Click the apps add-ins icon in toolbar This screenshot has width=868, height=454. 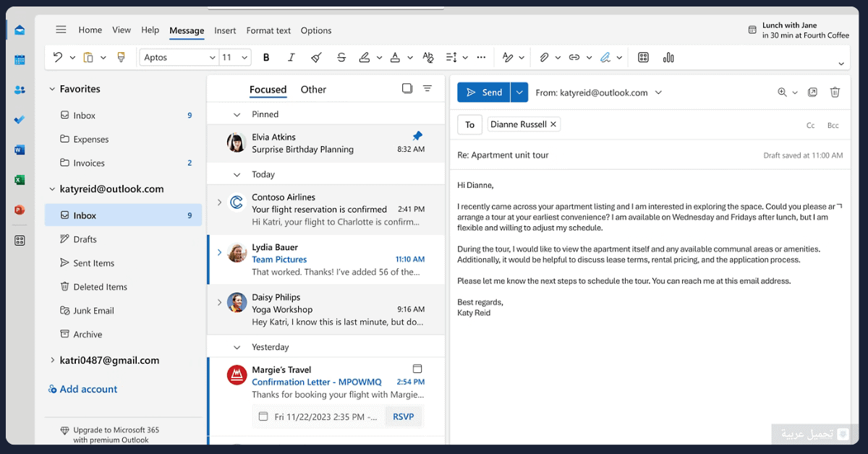643,57
